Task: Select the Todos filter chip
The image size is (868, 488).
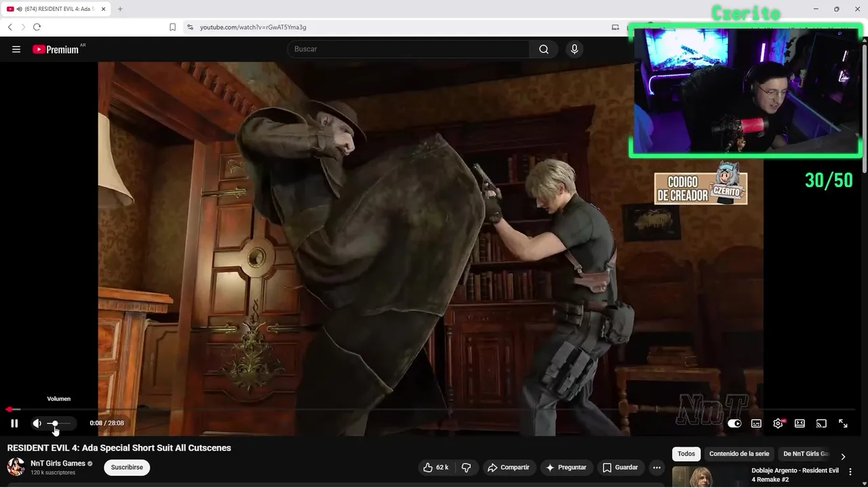Action: pyautogui.click(x=686, y=454)
